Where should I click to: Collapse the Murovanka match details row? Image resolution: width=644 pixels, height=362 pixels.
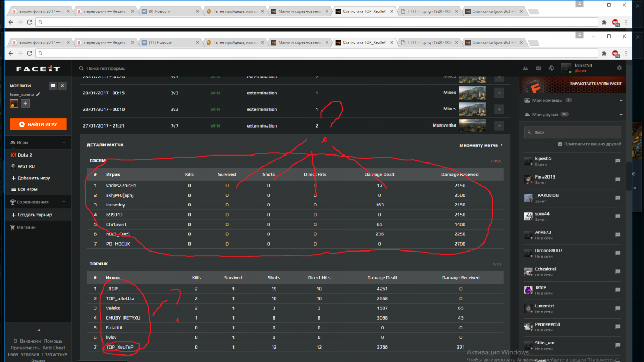499,125
